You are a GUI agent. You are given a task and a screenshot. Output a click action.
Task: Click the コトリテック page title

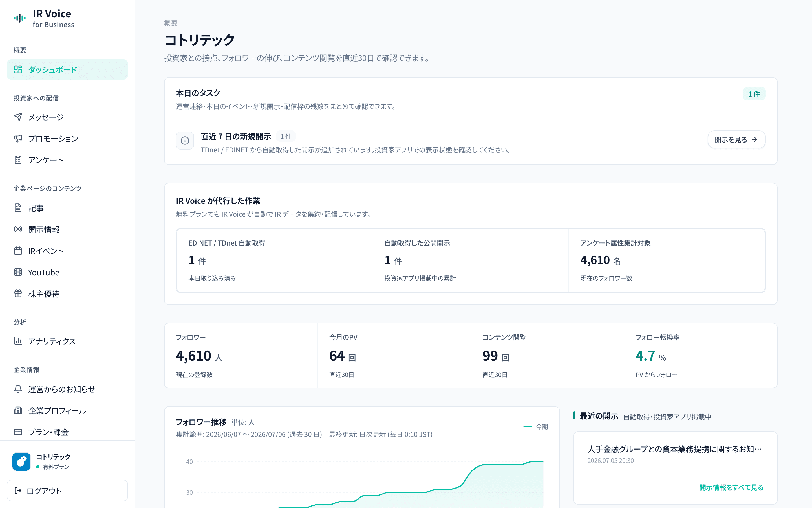[199, 40]
